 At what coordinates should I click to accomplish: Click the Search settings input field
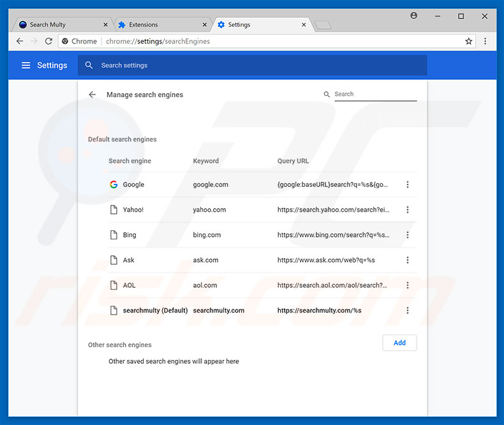click(x=253, y=65)
